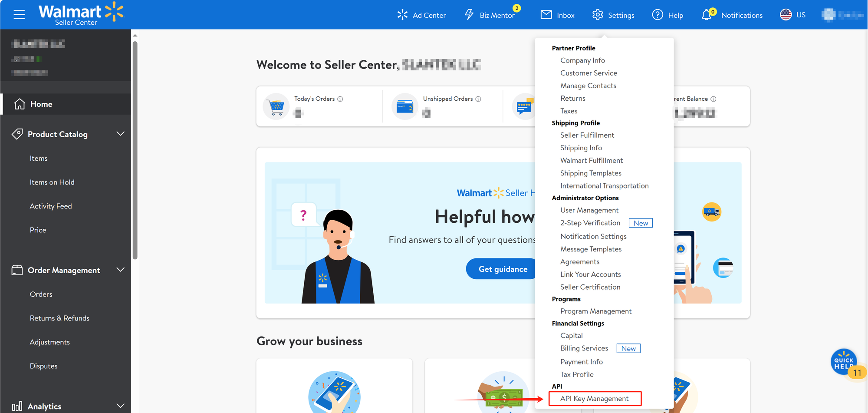Open the Notifications bell icon

point(706,15)
